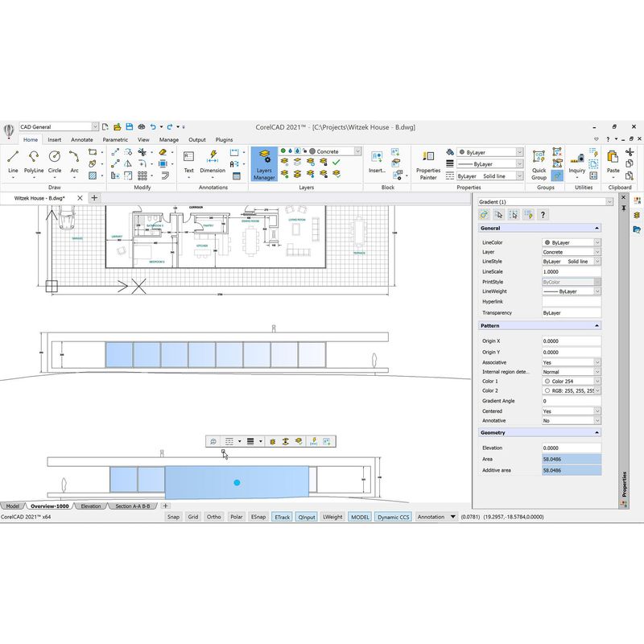Click the Quick Group button
The width and height of the screenshot is (644, 644).
(539, 165)
